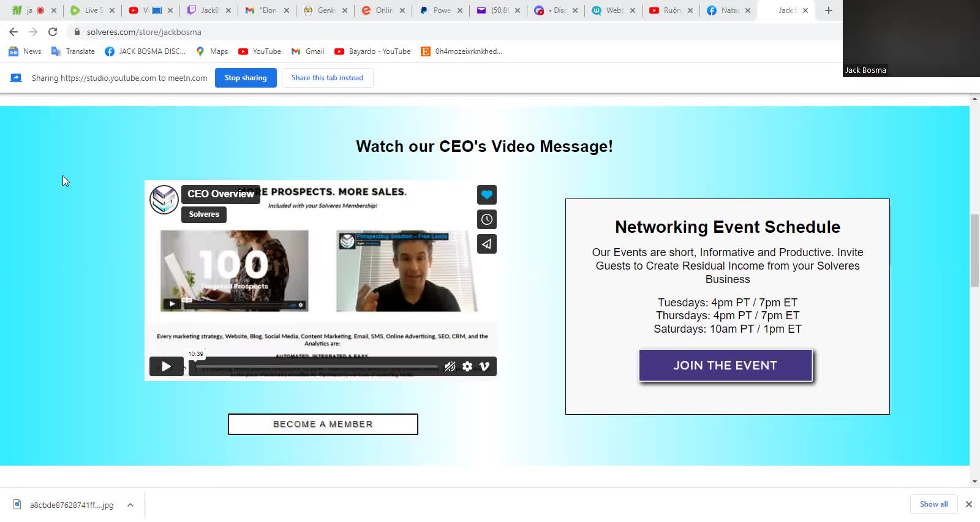
Task: Seek on the video progress bar
Action: pyautogui.click(x=316, y=367)
